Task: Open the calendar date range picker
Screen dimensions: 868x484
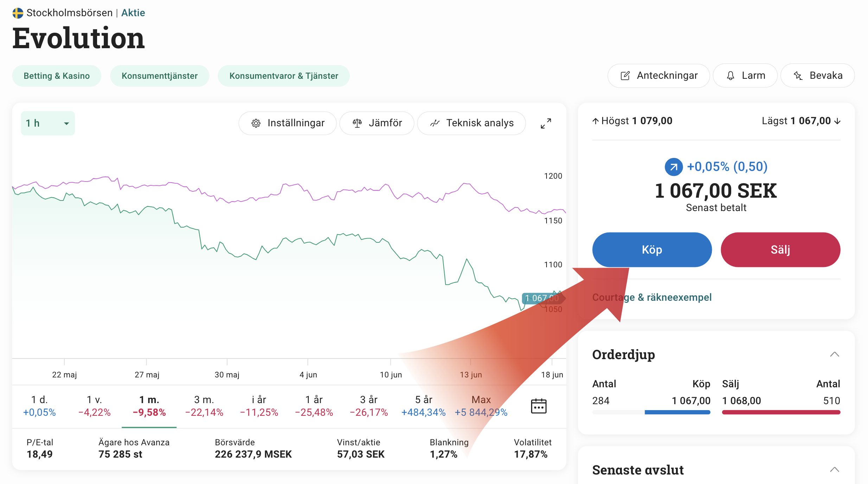Action: 538,406
